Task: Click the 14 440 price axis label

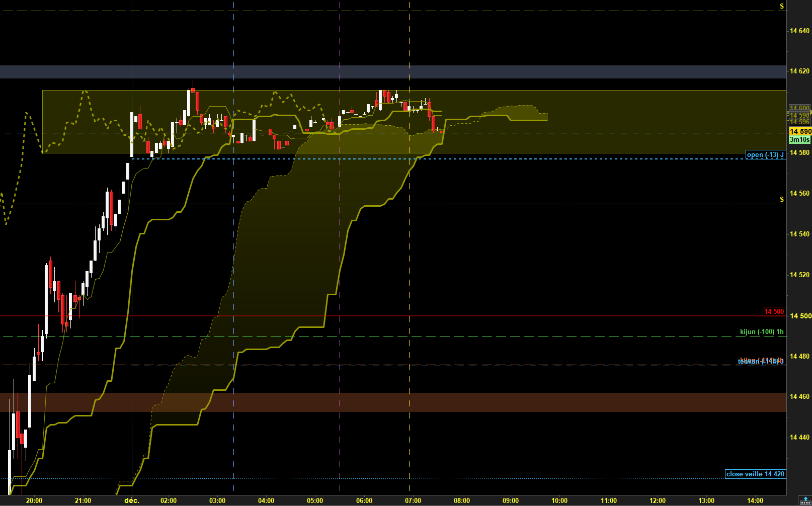Action: 800,437
